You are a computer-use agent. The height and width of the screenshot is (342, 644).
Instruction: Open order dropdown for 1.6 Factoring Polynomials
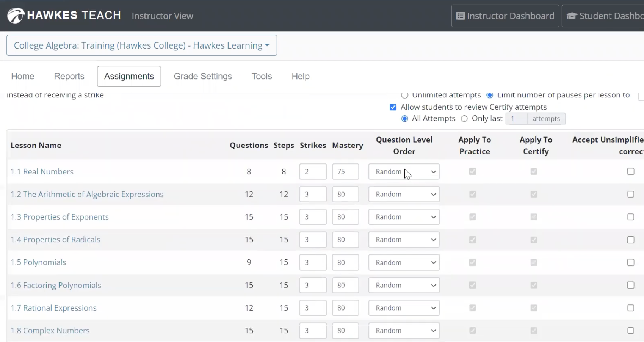pyautogui.click(x=404, y=285)
